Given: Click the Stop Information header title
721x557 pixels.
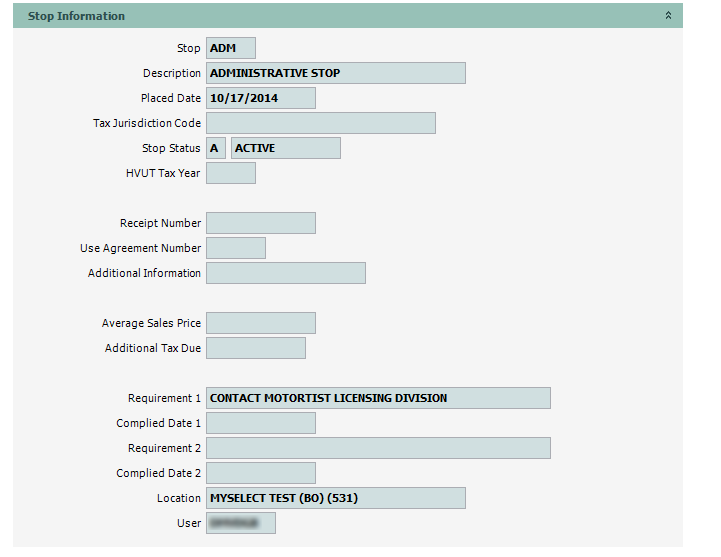Looking at the screenshot, I should [77, 16].
